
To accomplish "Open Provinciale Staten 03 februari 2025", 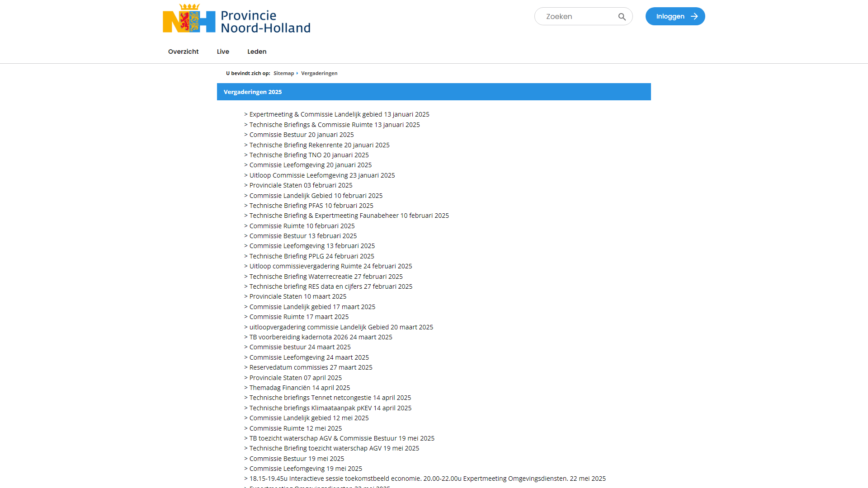I will 301,185.
